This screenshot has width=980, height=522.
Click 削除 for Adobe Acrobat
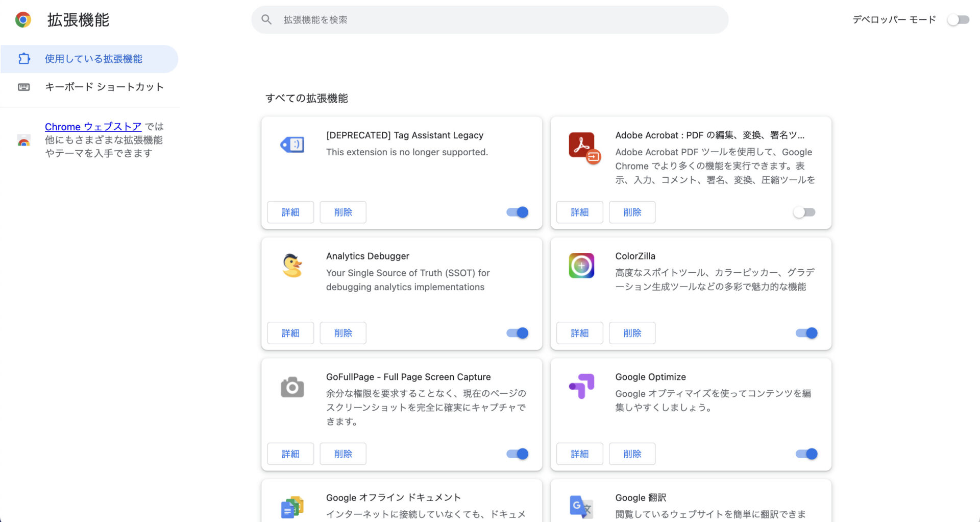point(632,212)
